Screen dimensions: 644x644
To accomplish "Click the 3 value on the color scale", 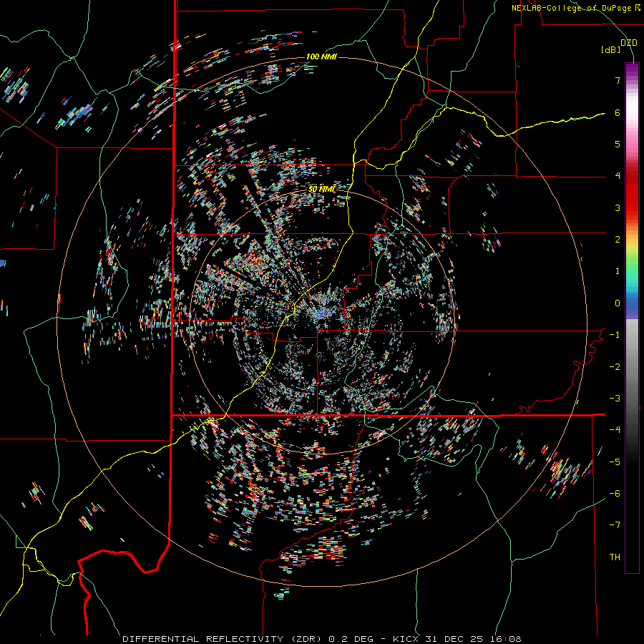I will (x=618, y=208).
